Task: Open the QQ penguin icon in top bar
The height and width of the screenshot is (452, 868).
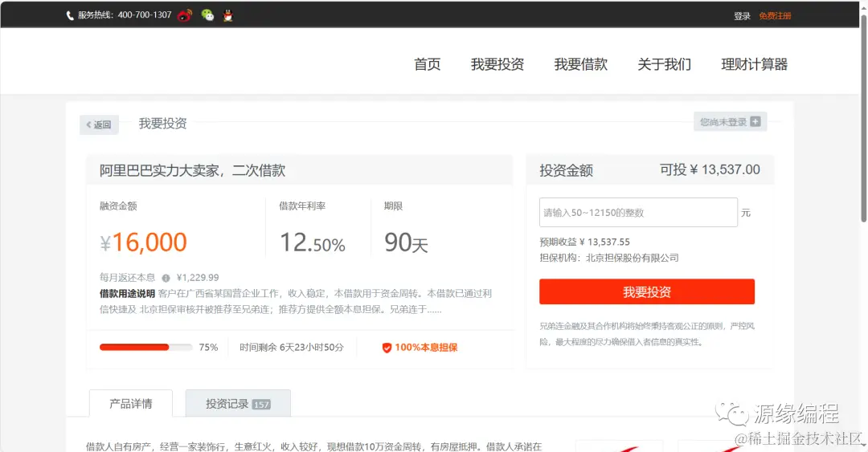Action: [x=227, y=15]
